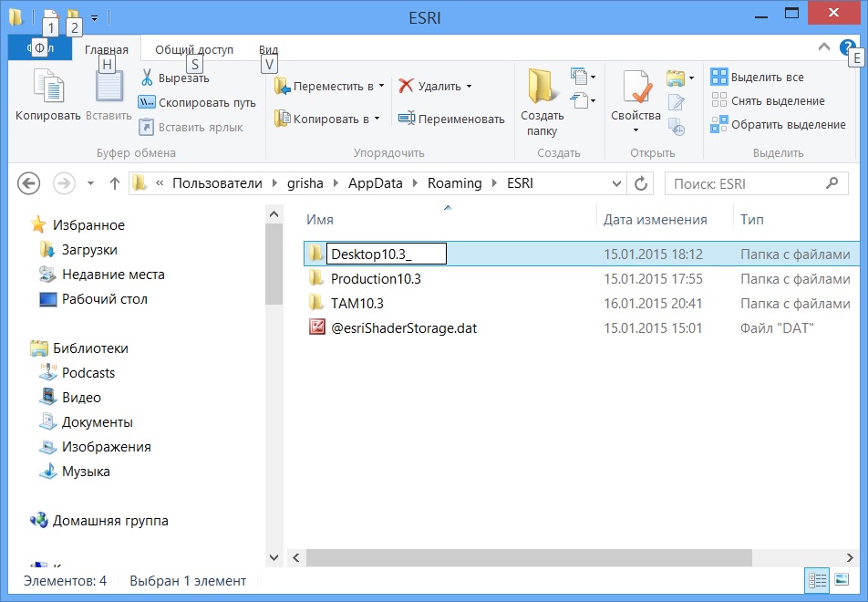The width and height of the screenshot is (868, 602).
Task: Click the Поиск: ESRI search box
Action: click(756, 183)
